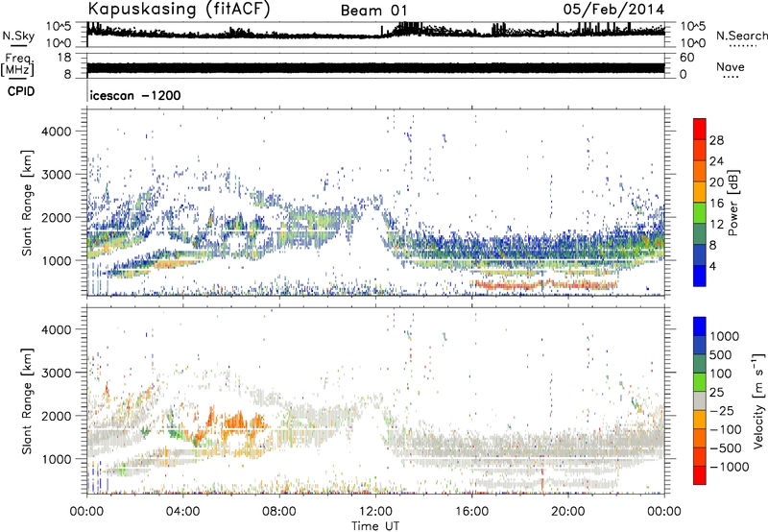Click the "28" power colorbar label
Image resolution: width=768 pixels, height=532 pixels.
coord(716,140)
